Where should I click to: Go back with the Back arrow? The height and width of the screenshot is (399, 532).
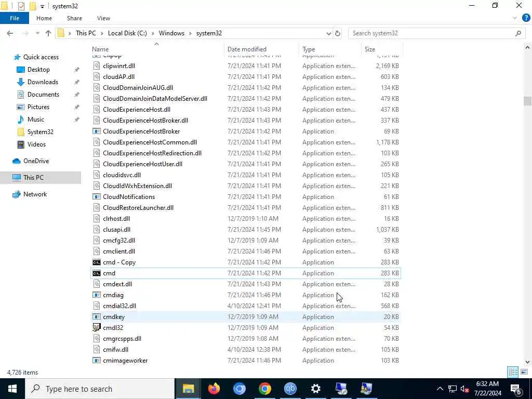coord(10,33)
